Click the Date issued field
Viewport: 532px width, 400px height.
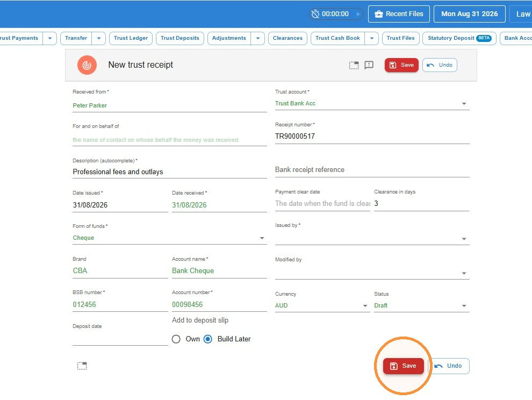[x=120, y=205]
